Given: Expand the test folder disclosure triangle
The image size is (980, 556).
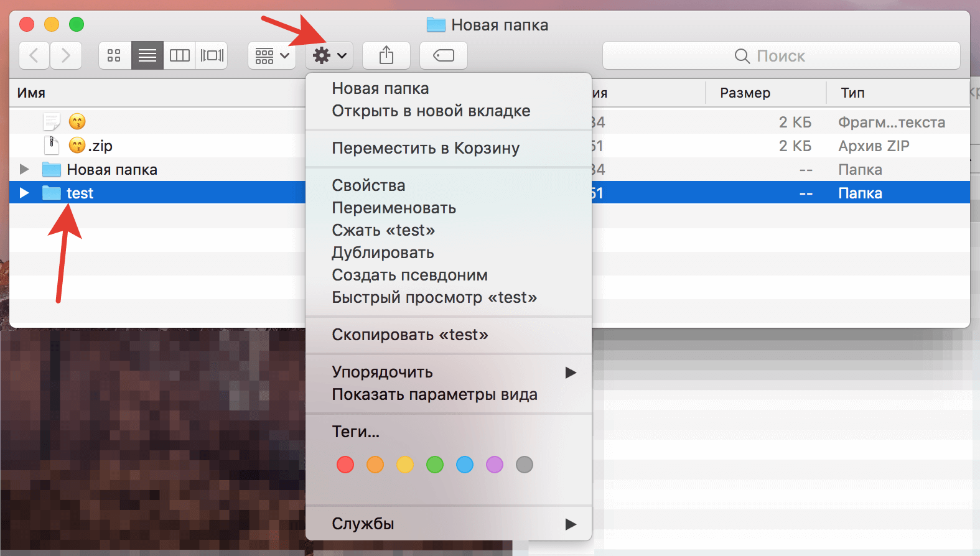Looking at the screenshot, I should point(24,193).
